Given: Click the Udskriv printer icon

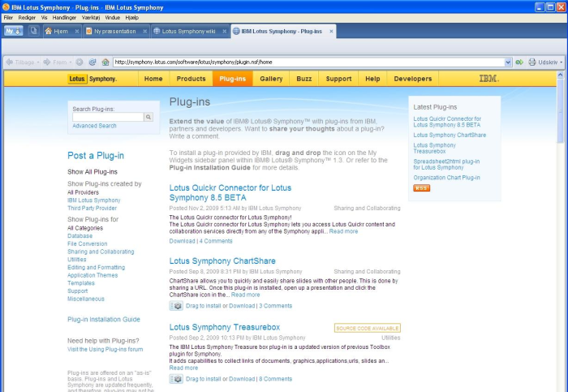Looking at the screenshot, I should tap(531, 62).
